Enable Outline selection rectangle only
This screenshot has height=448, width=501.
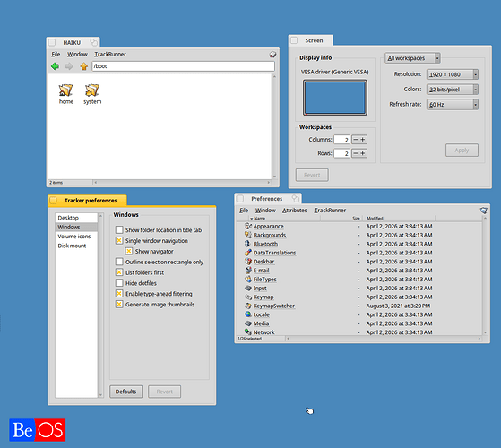119,262
